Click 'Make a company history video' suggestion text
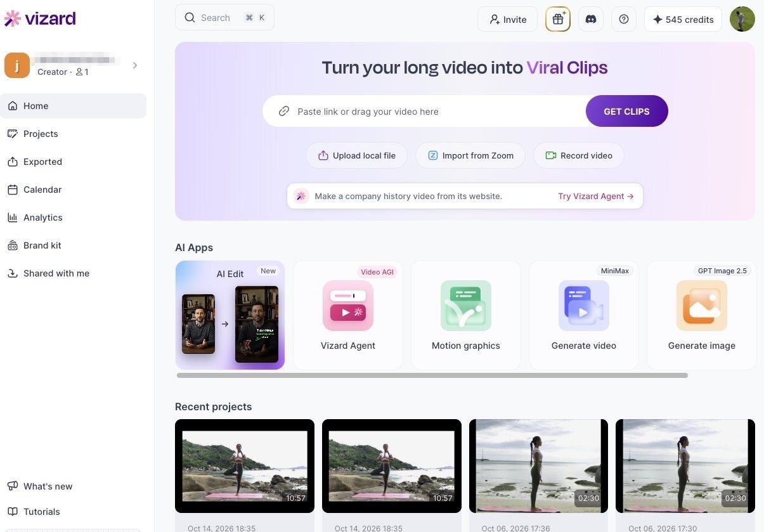 pos(408,197)
